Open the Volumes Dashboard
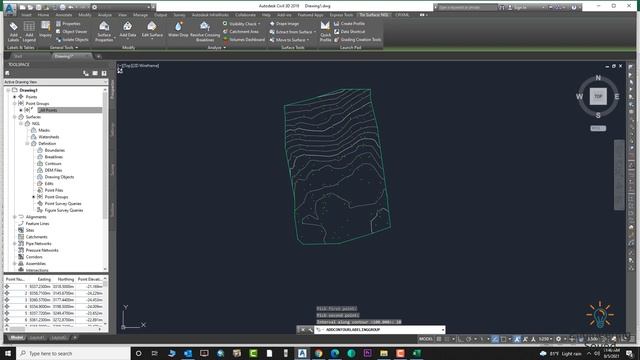Viewport: 640px width, 360px height. tap(244, 40)
